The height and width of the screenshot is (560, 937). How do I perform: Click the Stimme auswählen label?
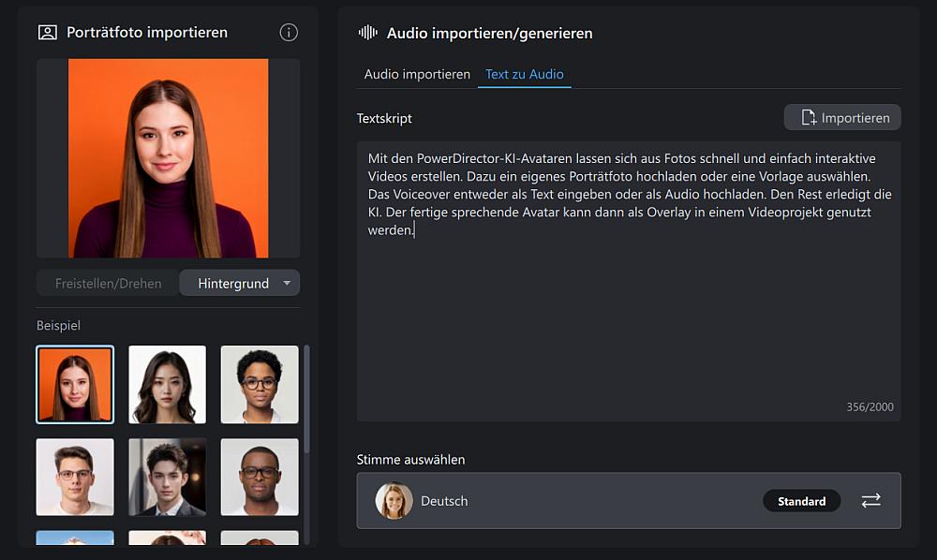pos(410,459)
